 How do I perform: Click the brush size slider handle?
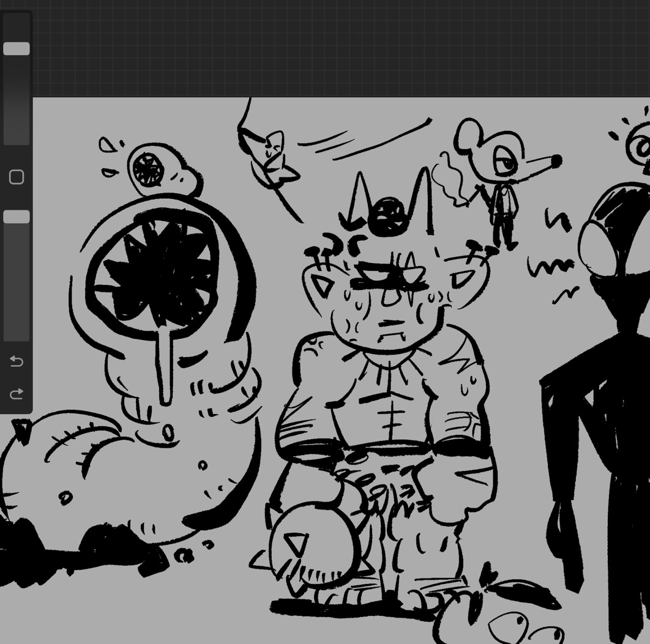click(x=17, y=48)
